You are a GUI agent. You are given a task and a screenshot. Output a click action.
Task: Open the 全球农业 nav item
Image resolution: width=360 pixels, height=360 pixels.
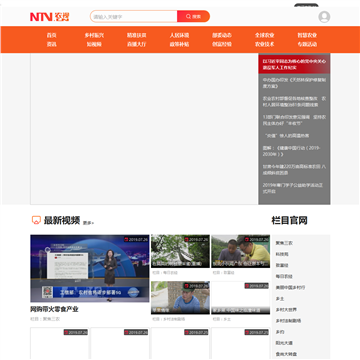[265, 35]
